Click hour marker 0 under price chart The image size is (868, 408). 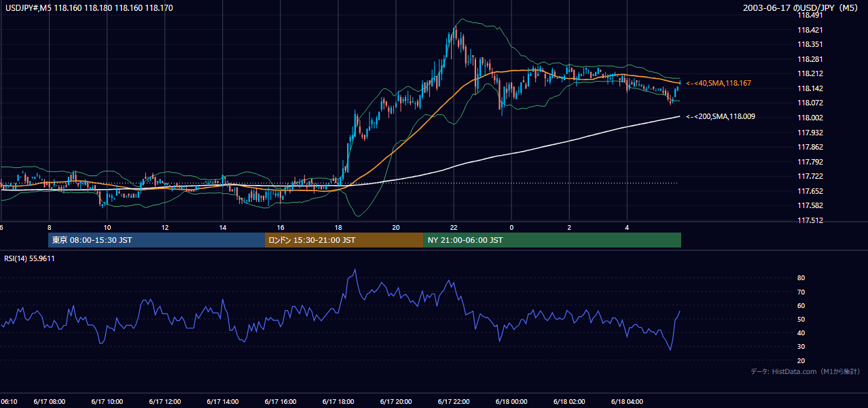tap(511, 227)
